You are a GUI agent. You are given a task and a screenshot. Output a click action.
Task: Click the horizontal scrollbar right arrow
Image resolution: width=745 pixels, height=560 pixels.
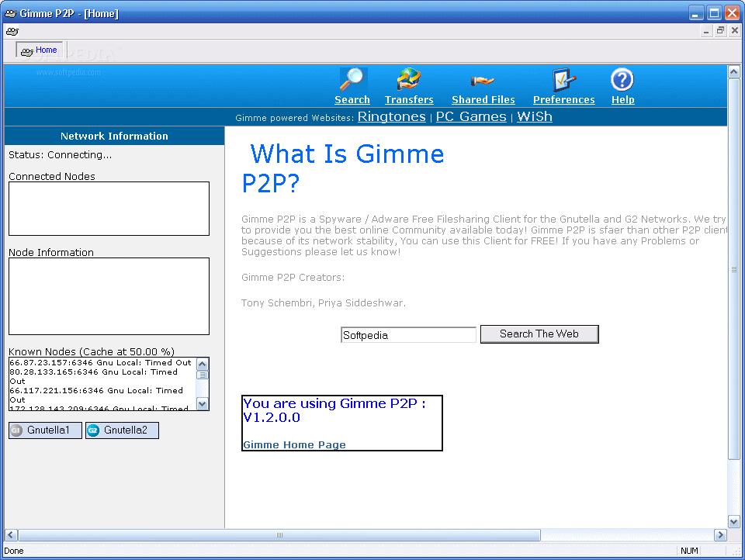click(x=720, y=535)
